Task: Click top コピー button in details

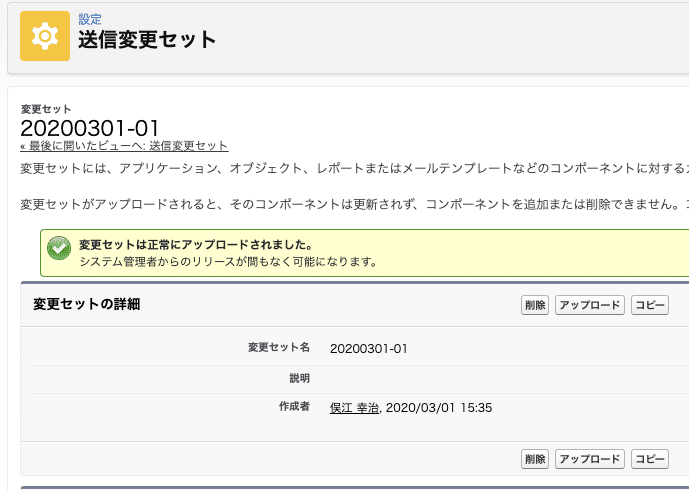Action: pyautogui.click(x=650, y=305)
